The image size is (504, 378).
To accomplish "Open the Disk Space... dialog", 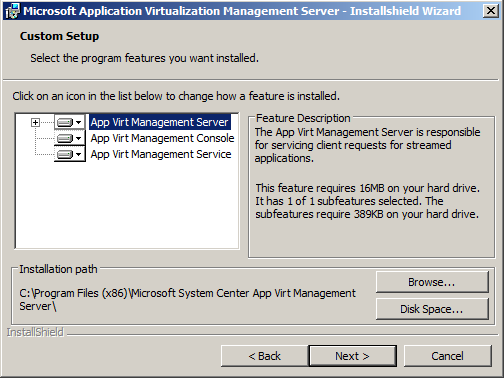I will [x=432, y=309].
